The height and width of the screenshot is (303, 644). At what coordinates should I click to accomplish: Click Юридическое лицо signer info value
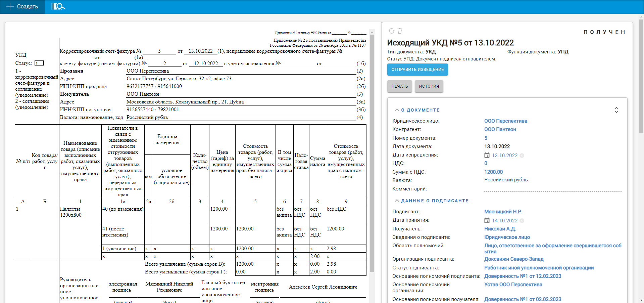click(x=507, y=237)
